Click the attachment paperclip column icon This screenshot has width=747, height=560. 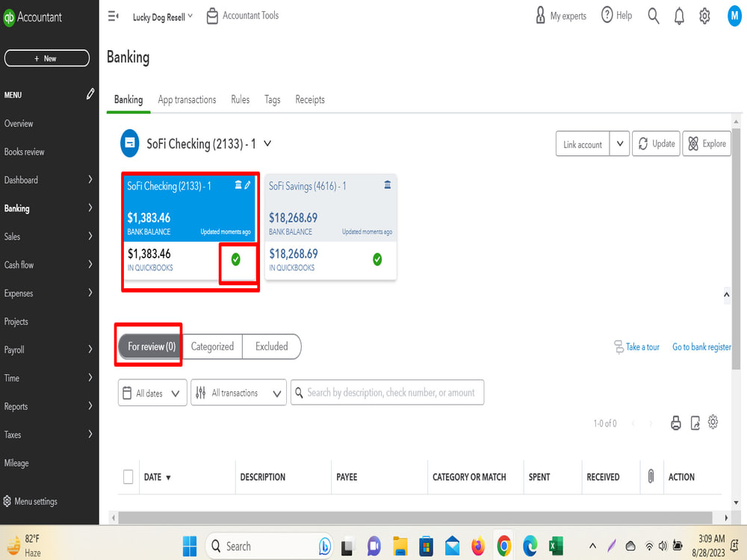(x=651, y=476)
